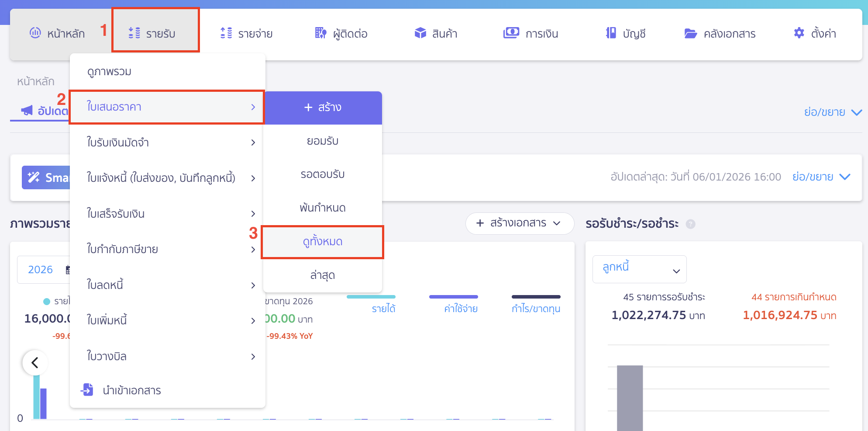The width and height of the screenshot is (868, 431).
Task: Click the home dashboard icon beside หน้าหลัก
Action: click(x=35, y=33)
